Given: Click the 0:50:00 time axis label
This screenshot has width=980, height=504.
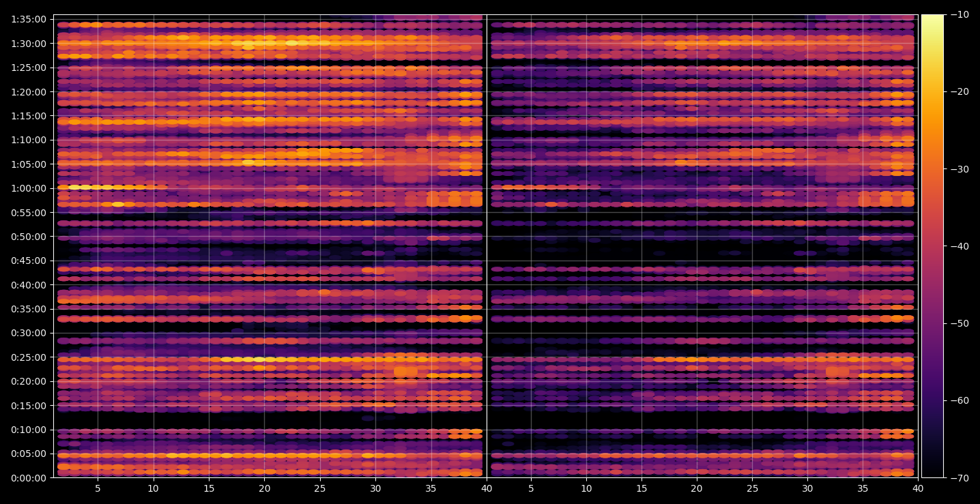Looking at the screenshot, I should pyautogui.click(x=29, y=237).
